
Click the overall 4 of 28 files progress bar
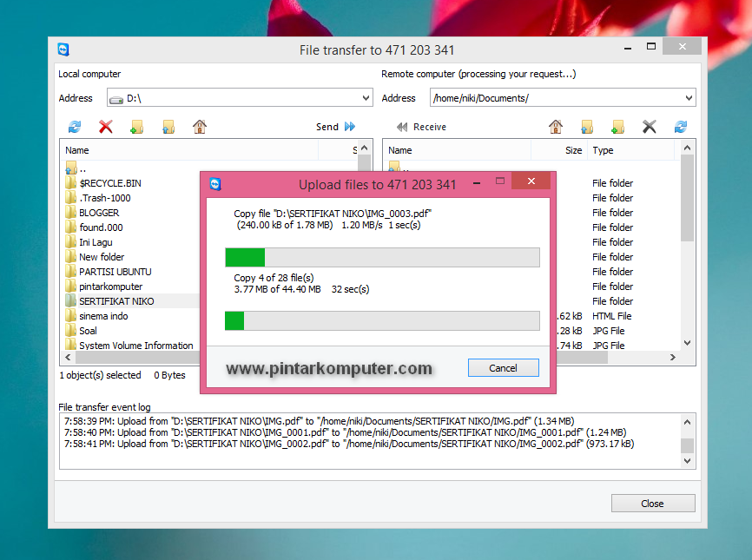coord(382,320)
